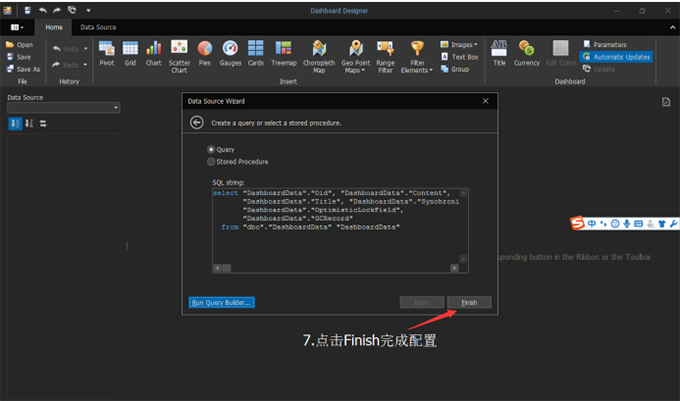
Task: Select the Stored Procedure radio button
Action: (210, 161)
